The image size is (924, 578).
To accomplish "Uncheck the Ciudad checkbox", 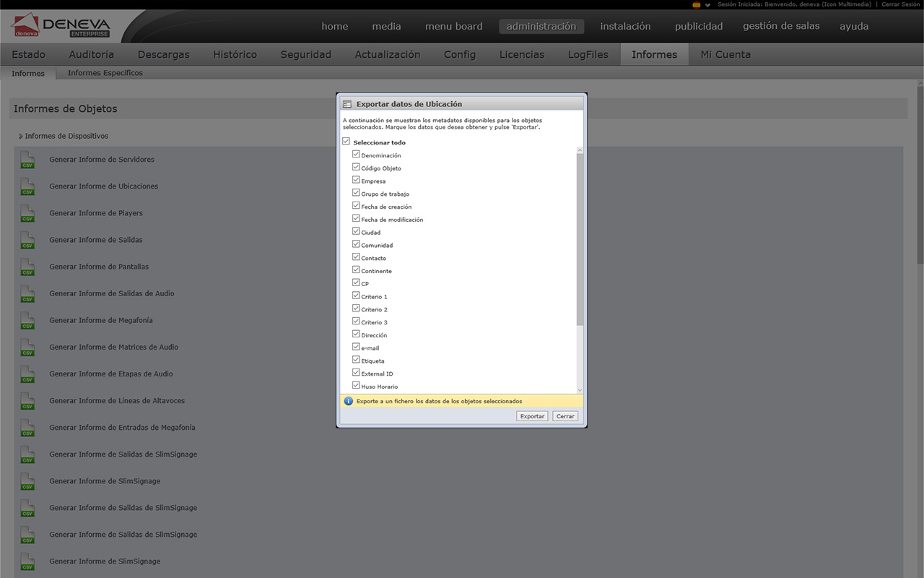I will pyautogui.click(x=356, y=232).
